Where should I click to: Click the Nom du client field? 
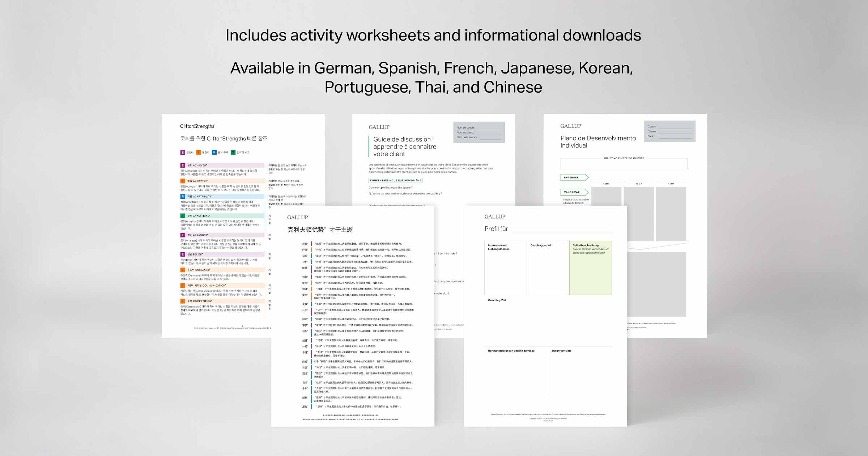tap(479, 132)
